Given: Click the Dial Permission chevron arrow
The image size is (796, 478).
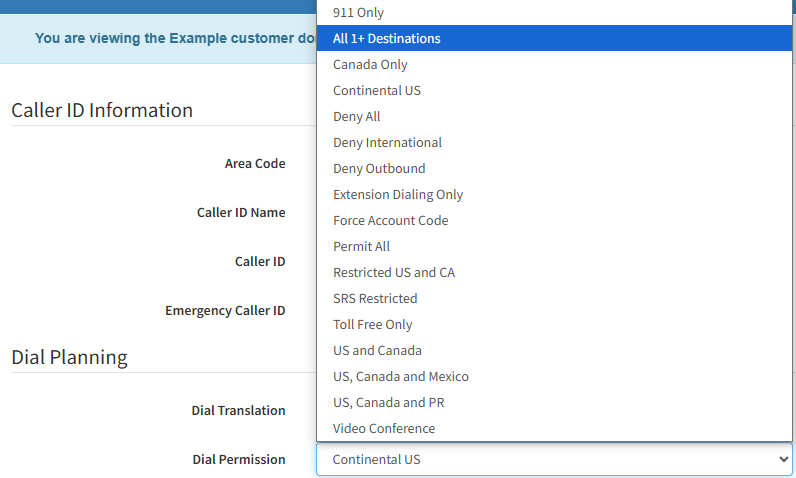Looking at the screenshot, I should [x=783, y=459].
